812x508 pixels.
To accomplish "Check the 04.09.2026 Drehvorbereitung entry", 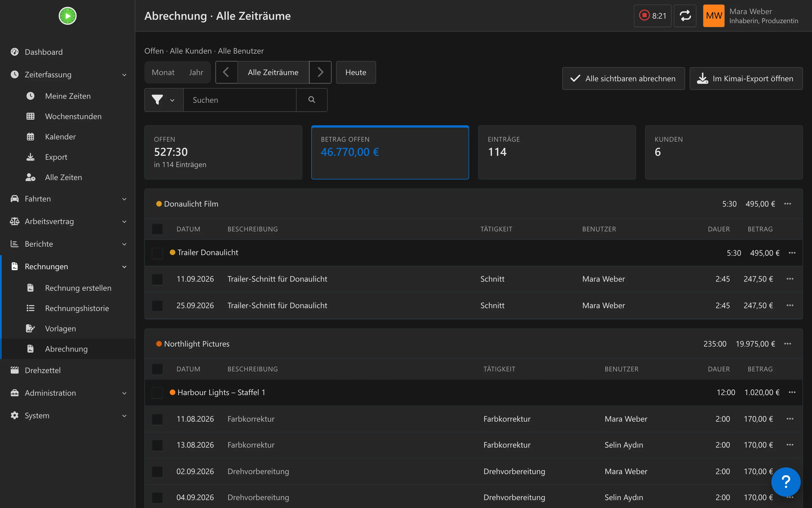I will (x=157, y=498).
